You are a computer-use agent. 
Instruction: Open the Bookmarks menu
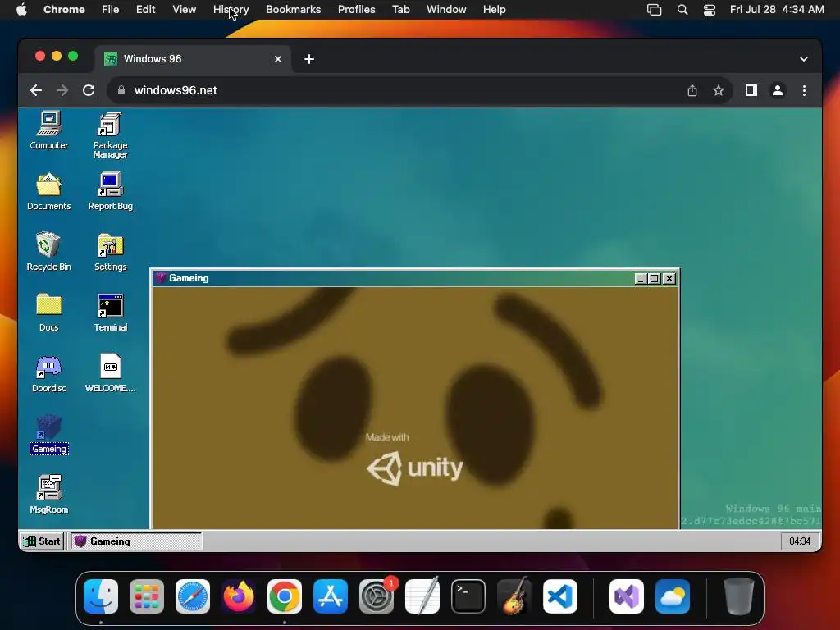294,10
